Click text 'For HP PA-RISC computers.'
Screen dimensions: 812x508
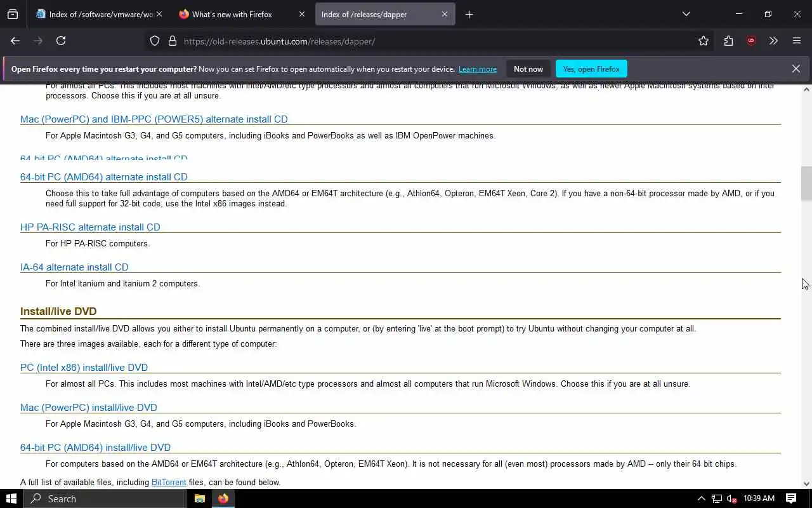coord(98,244)
